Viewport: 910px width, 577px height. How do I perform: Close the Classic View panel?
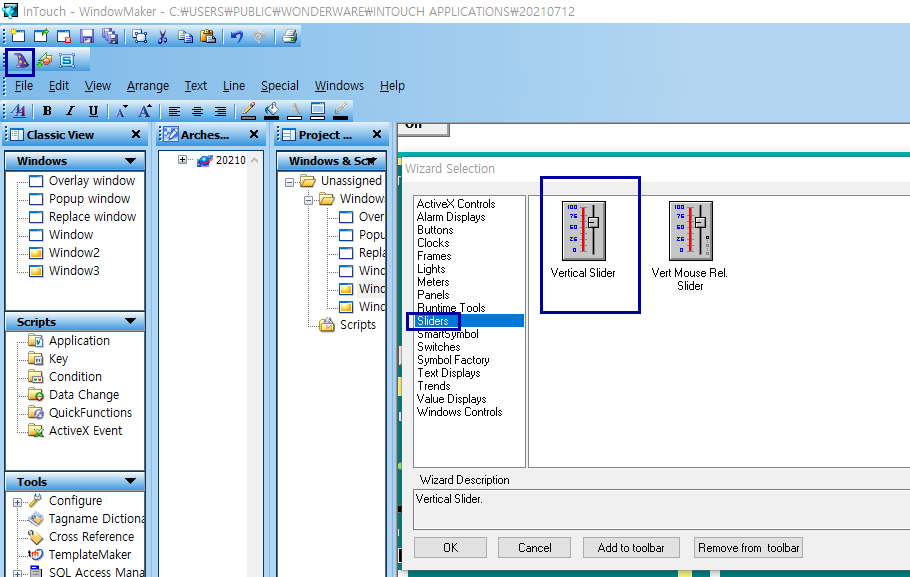pos(136,134)
